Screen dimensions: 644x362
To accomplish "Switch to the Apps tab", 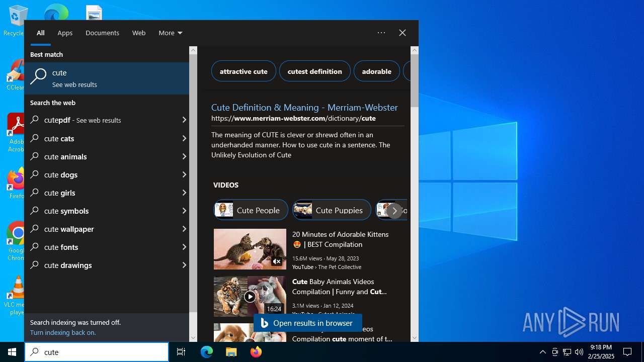I will coord(65,33).
